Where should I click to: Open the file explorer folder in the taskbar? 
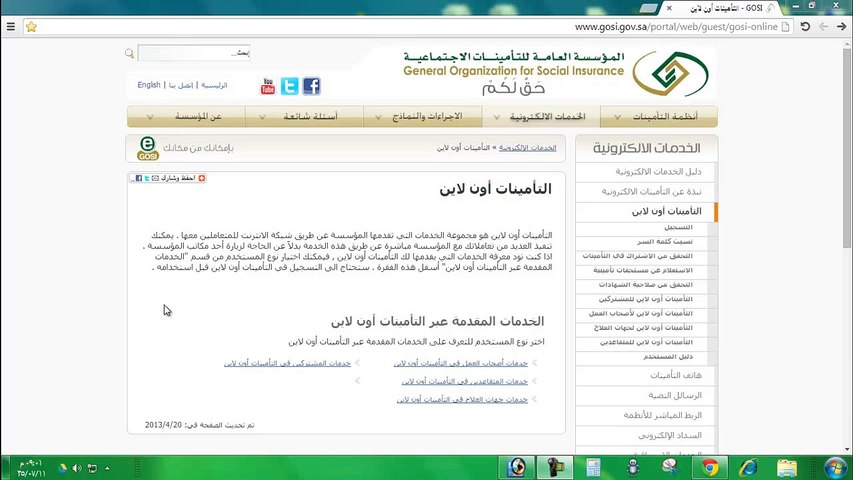[787, 467]
